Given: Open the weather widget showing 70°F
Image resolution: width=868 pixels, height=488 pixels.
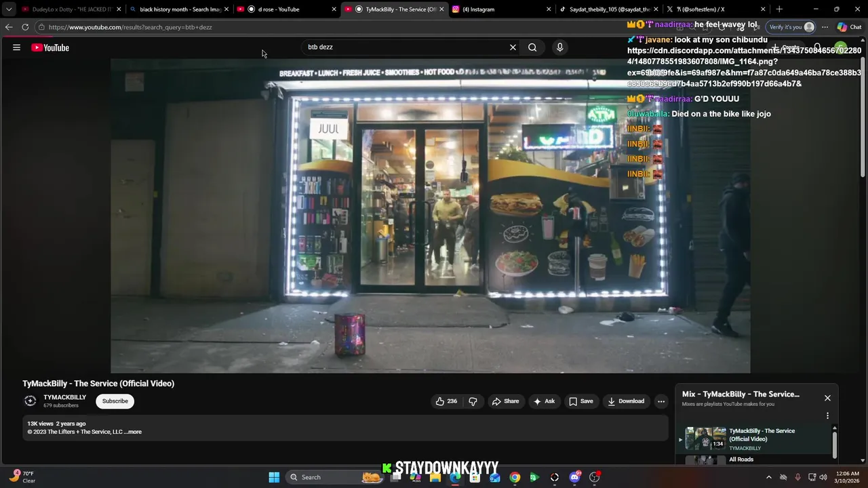Looking at the screenshot, I should [22, 477].
